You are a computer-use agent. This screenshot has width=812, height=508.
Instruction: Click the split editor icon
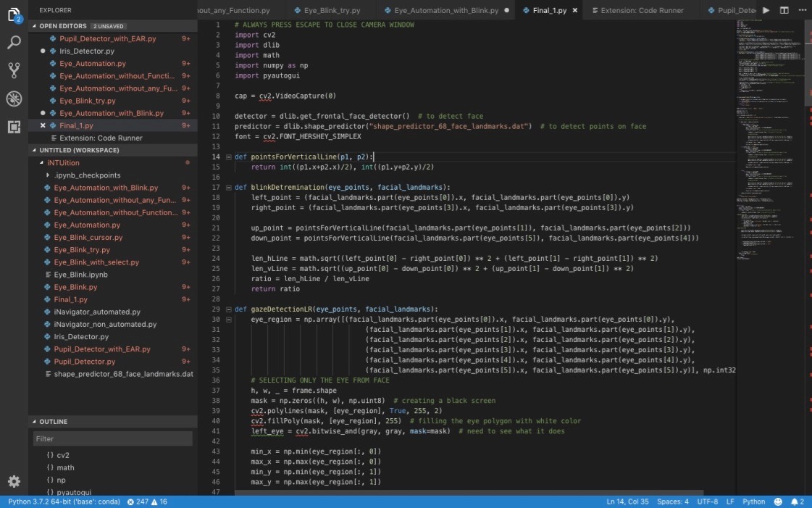click(784, 10)
